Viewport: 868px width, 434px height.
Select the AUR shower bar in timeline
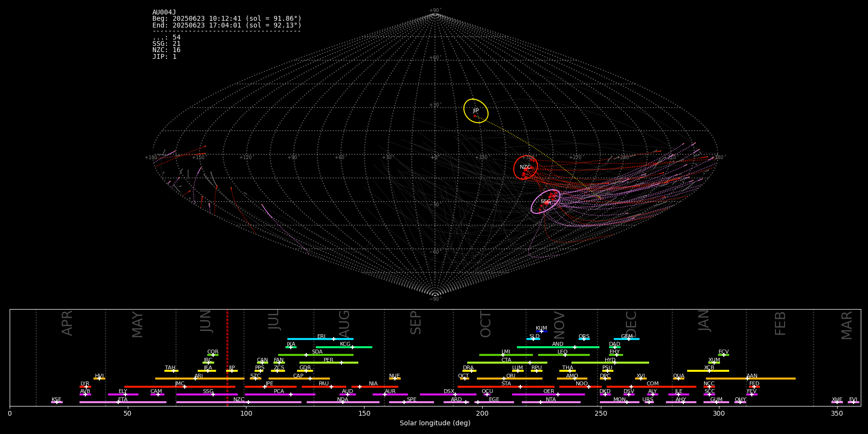(390, 394)
